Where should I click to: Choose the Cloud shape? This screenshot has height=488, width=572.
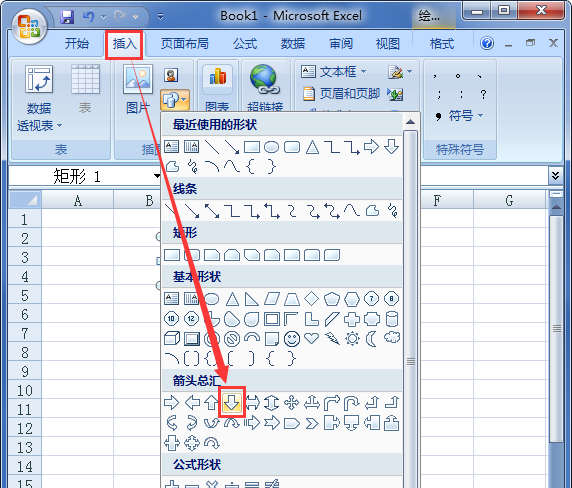392,338
